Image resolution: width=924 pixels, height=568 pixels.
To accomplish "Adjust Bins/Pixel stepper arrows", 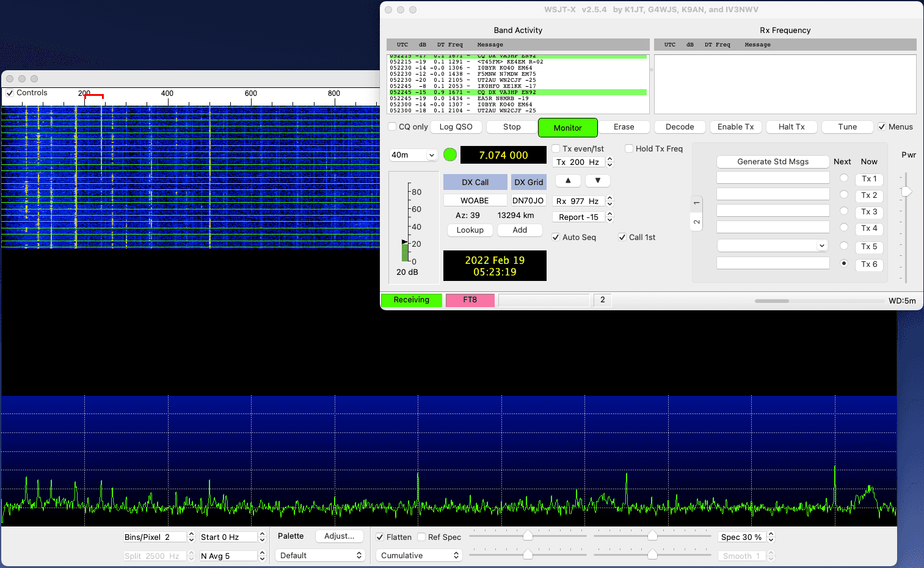I will pyautogui.click(x=191, y=537).
